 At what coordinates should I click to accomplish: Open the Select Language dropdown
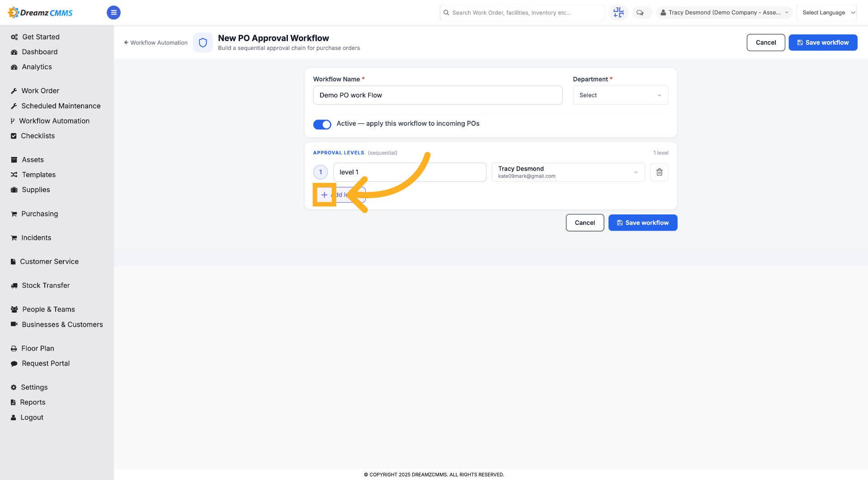(x=826, y=13)
